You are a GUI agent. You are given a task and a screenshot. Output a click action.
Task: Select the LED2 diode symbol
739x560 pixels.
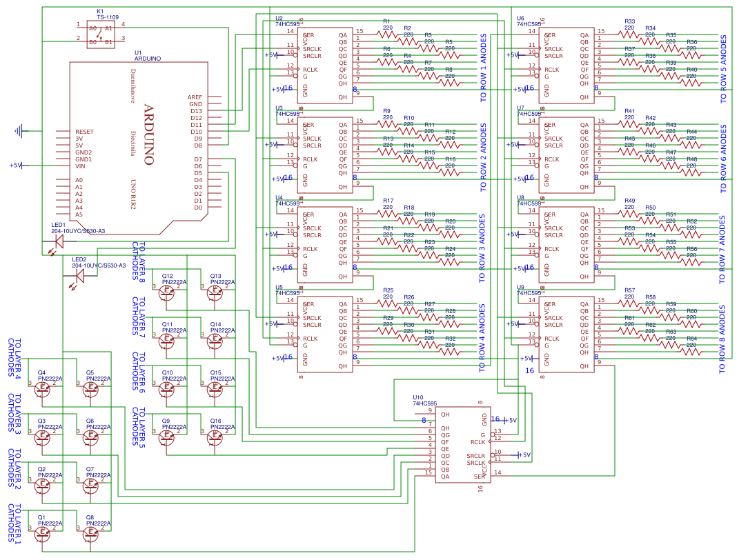[79, 276]
